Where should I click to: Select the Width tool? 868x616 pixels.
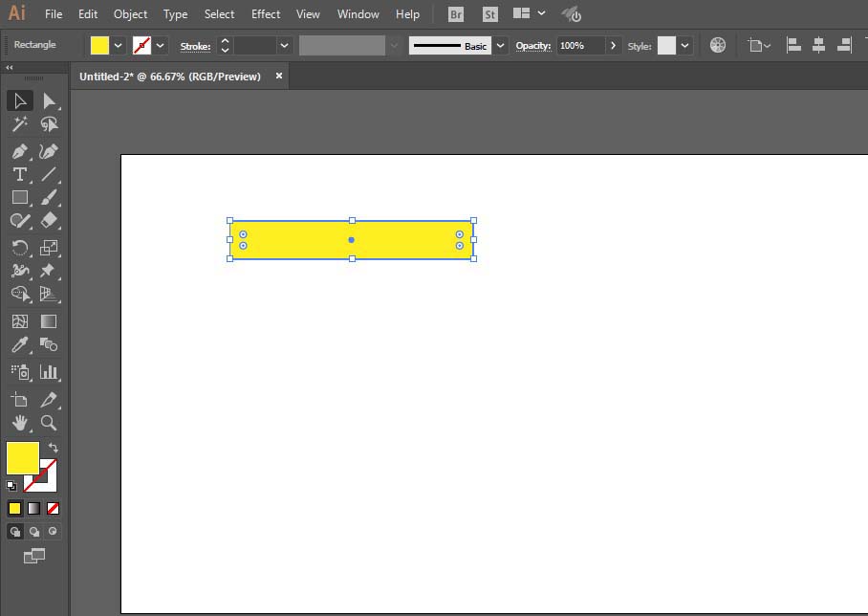(x=20, y=271)
